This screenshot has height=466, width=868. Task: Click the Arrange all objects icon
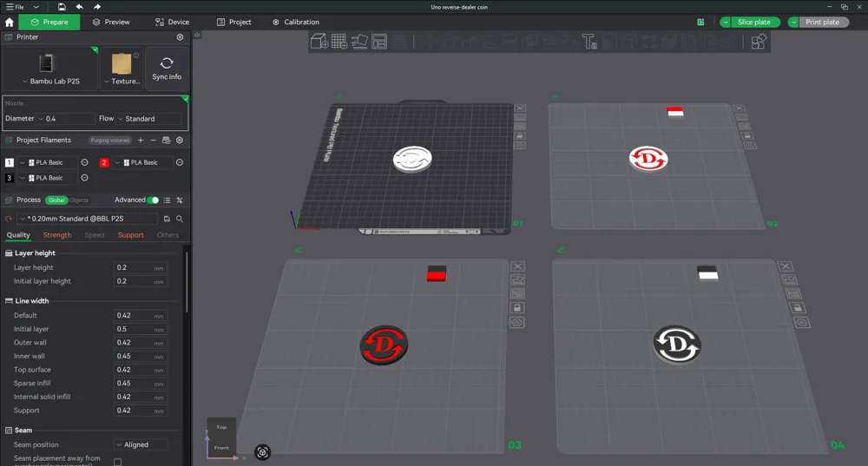379,42
